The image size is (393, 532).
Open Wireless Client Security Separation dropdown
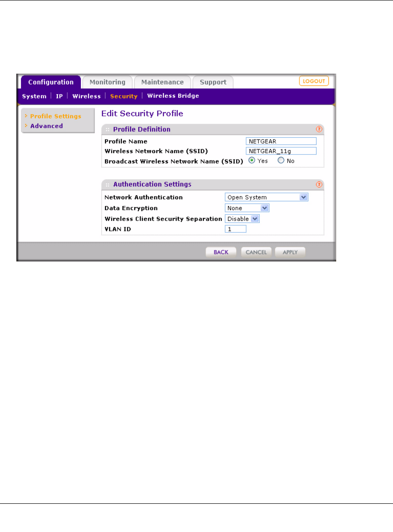click(242, 219)
